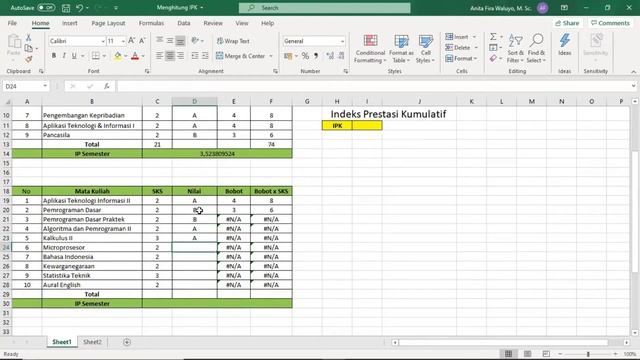This screenshot has width=640, height=360.
Task: Open the font size dropdown
Action: point(123,41)
